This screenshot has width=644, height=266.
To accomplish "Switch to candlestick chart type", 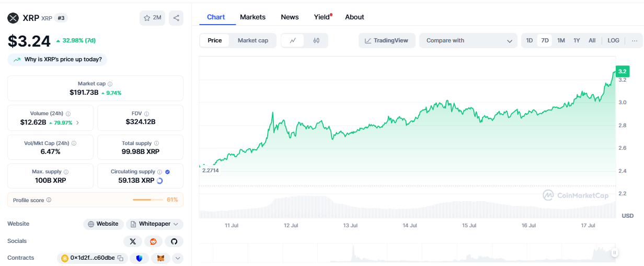I will tap(316, 40).
